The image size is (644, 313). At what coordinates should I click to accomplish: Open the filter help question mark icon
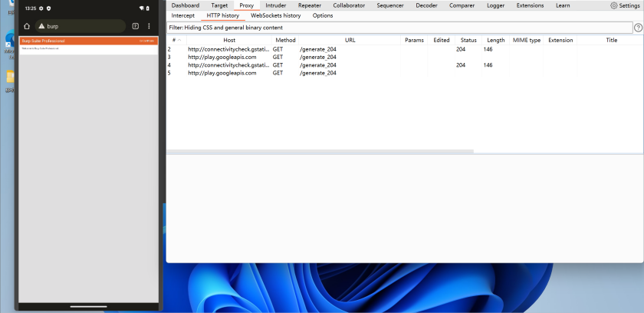coord(638,28)
